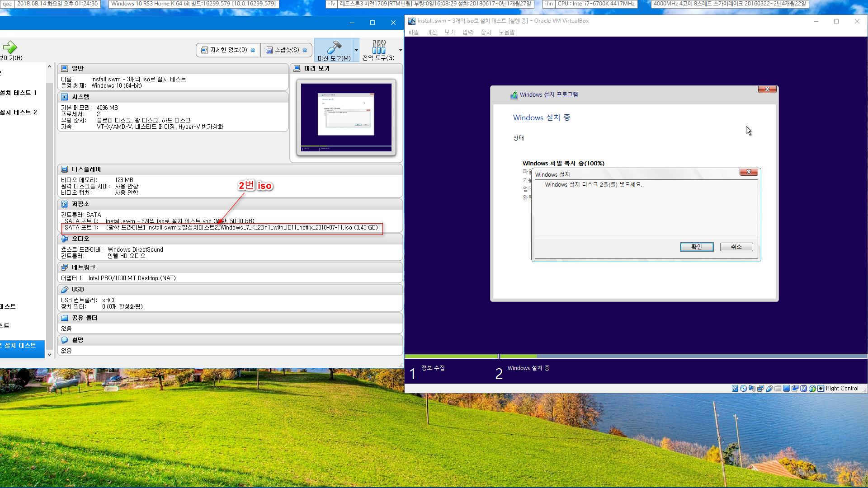Click the '정보 수집' step 1 label
Screen dimensions: 868x488
(x=433, y=368)
